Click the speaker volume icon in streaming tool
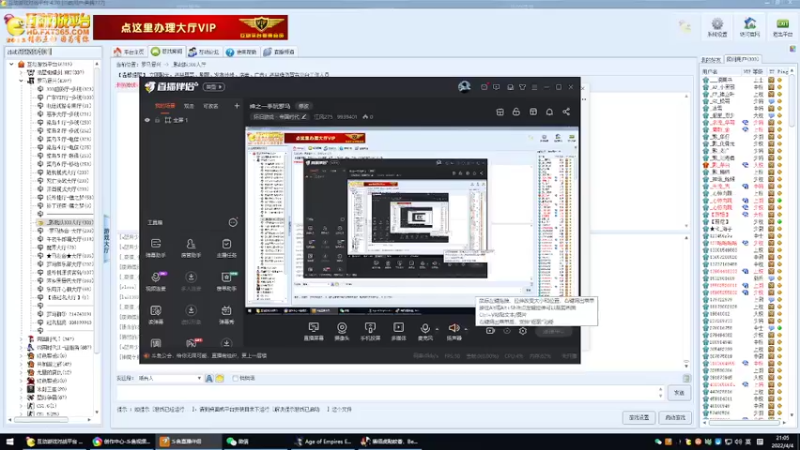Viewport: 800px width, 450px height. [453, 329]
